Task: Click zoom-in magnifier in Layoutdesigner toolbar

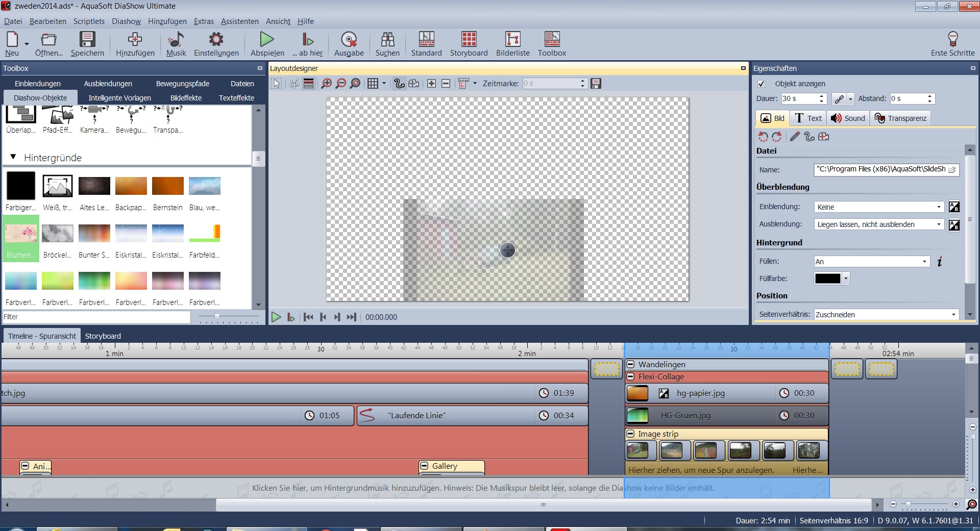Action: (x=326, y=84)
